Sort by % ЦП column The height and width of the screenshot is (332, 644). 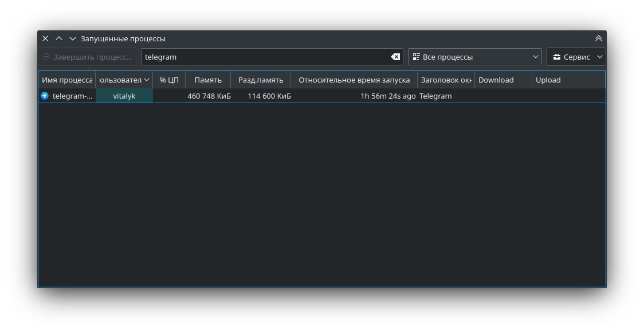pos(169,80)
